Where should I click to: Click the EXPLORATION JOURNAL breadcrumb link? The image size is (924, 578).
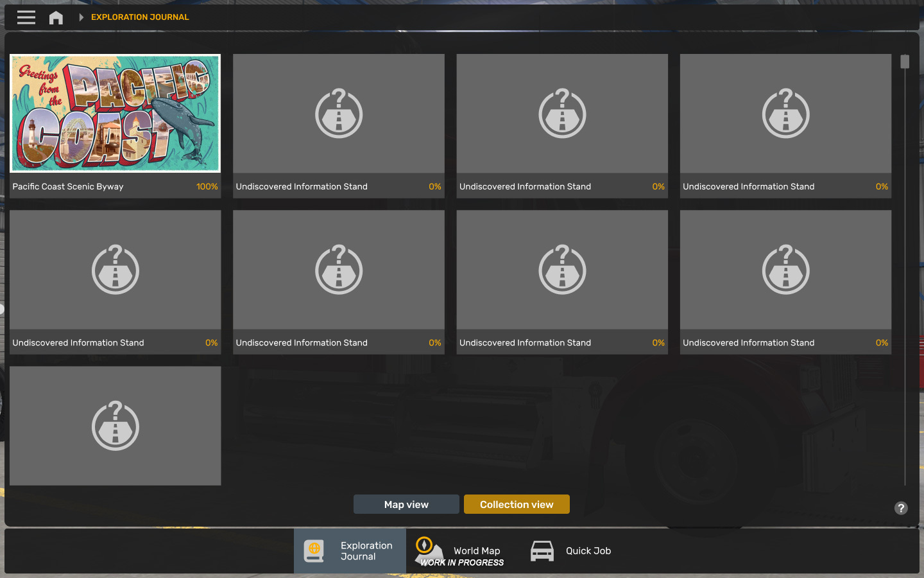(140, 17)
